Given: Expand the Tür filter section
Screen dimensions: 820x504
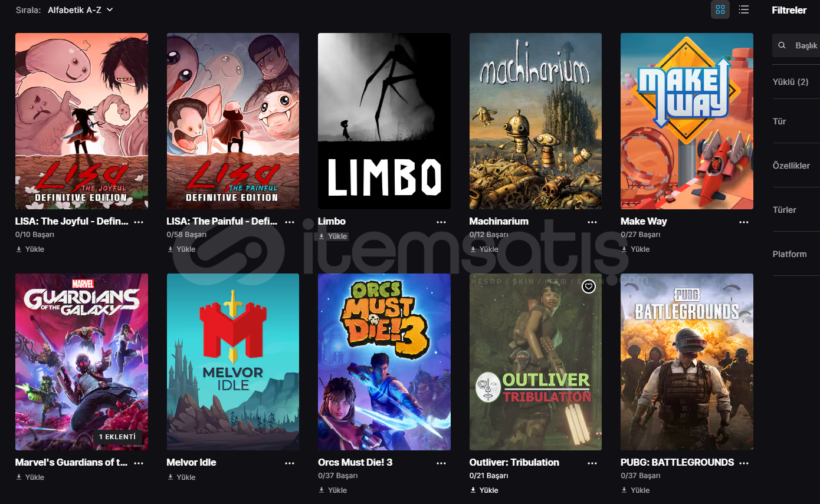Looking at the screenshot, I should [796, 121].
